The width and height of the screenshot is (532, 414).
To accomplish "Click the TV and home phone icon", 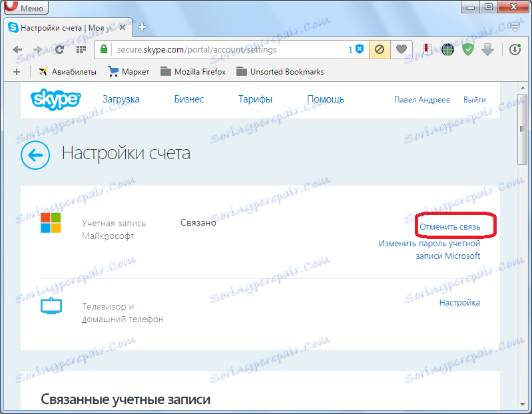I will click(51, 306).
